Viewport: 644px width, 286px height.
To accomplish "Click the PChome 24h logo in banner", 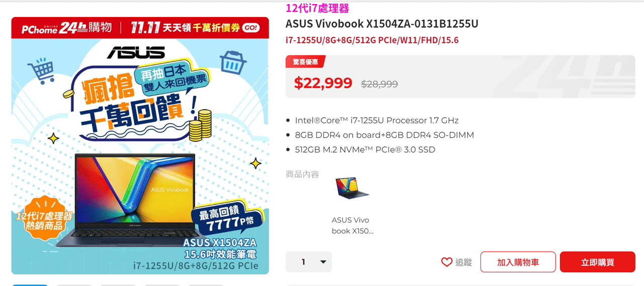I will pyautogui.click(x=66, y=28).
